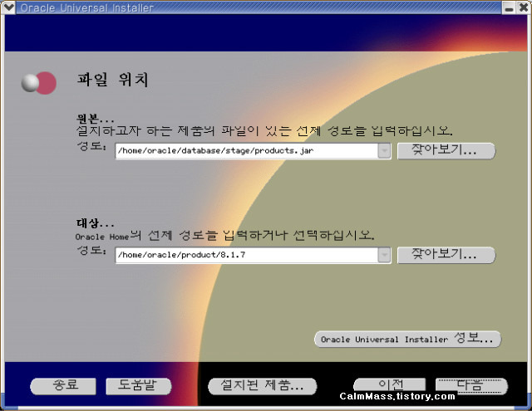Screen dimensions: 532x411
Task: Click the Oracle Home destination path field
Action: 247,255
